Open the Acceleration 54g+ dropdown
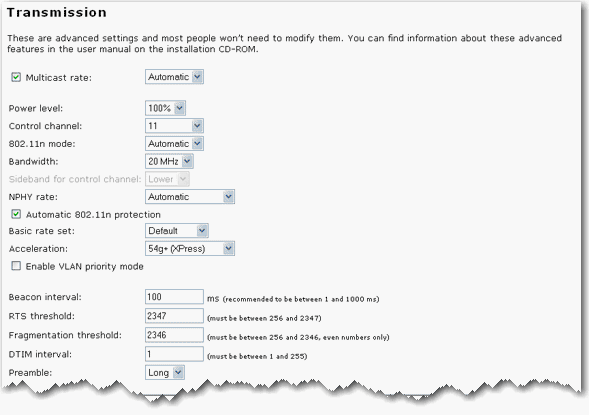This screenshot has width=589, height=415. tap(190, 249)
